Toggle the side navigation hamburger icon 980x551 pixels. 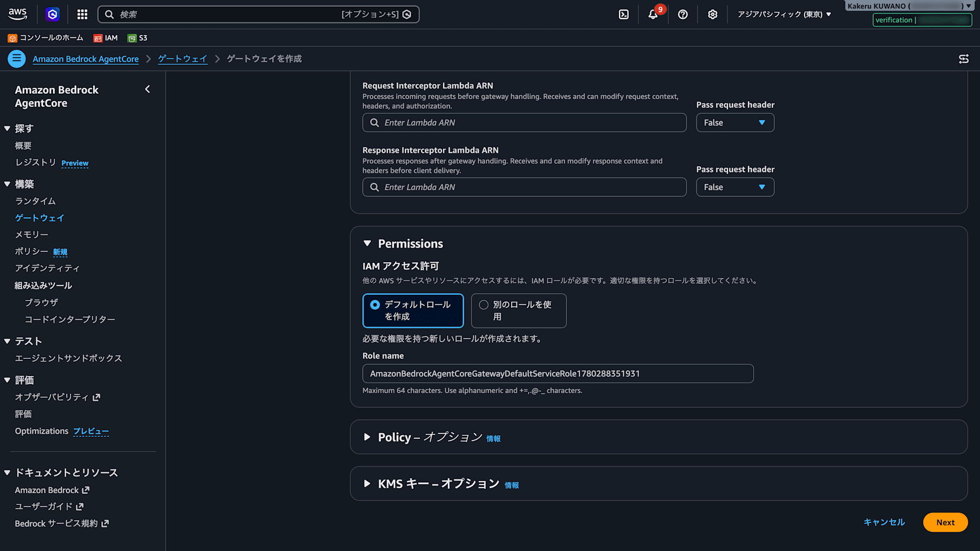[x=17, y=59]
